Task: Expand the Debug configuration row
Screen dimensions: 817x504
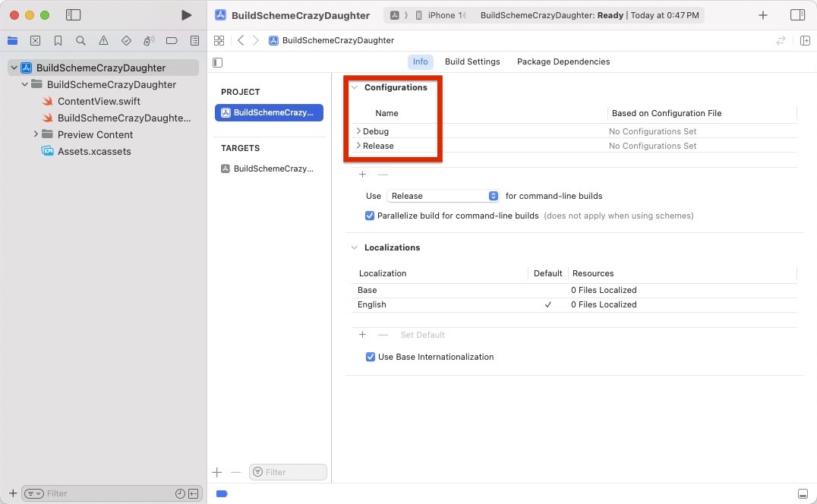Action: tap(358, 131)
